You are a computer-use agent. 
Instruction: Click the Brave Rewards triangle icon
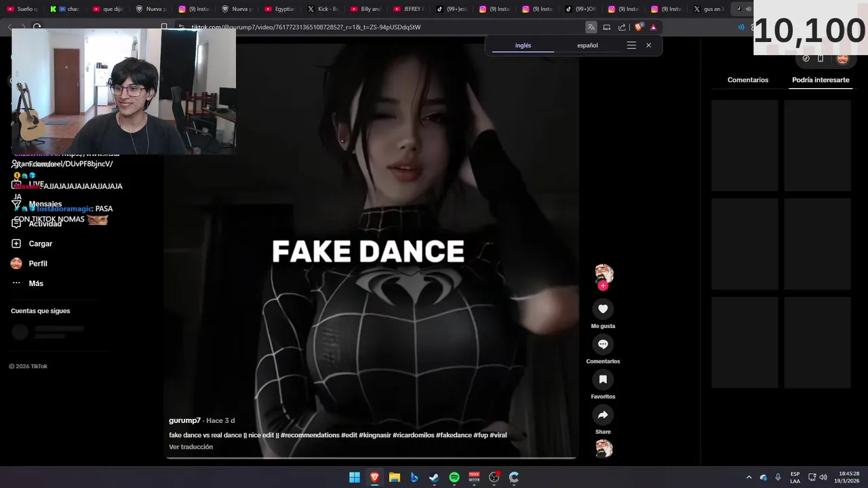click(653, 27)
